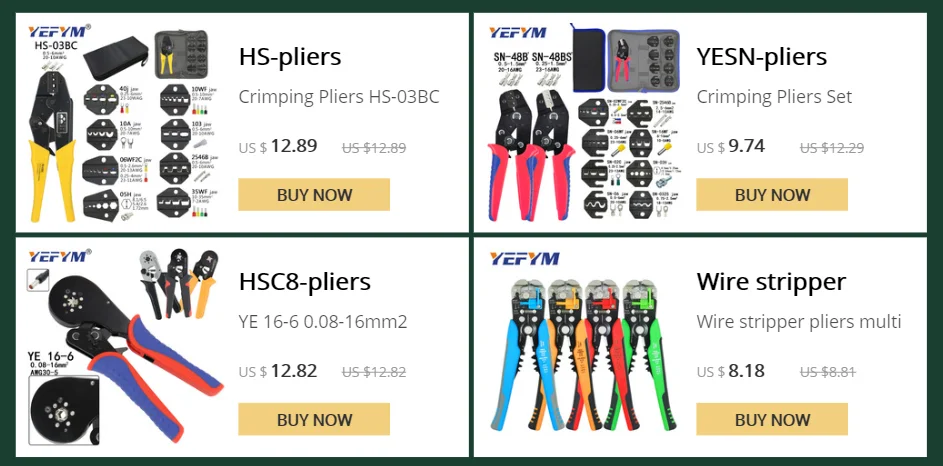Viewport: 943px width, 466px height.
Task: Click the YEFYM logo in HS-pliers card
Action: tap(58, 31)
